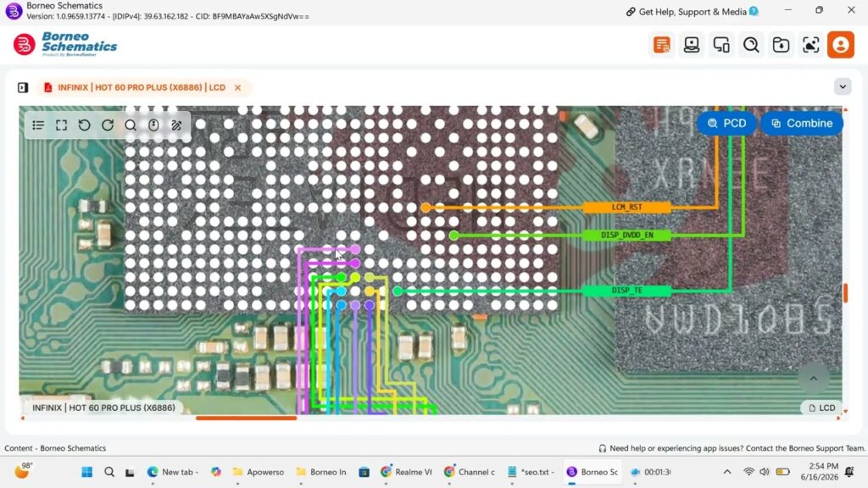Open Windows taskbar search
Viewport: 868px width, 488px height.
click(x=109, y=472)
